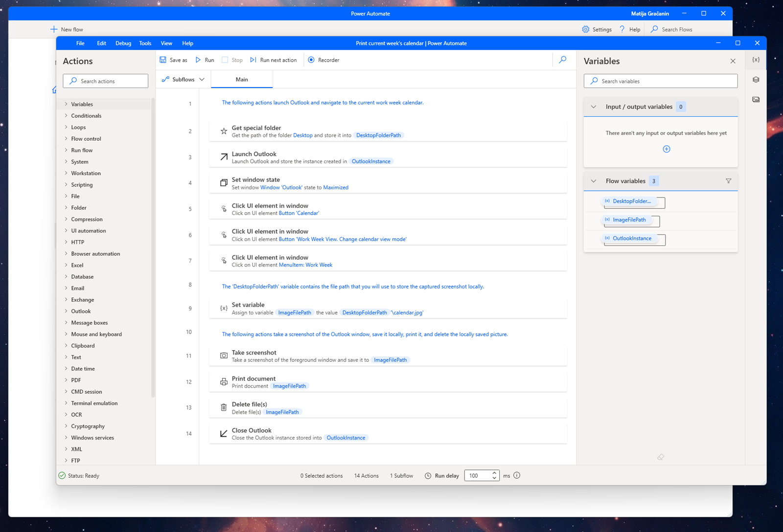Click the Print document printer icon
This screenshot has height=532, width=783.
(x=224, y=382)
